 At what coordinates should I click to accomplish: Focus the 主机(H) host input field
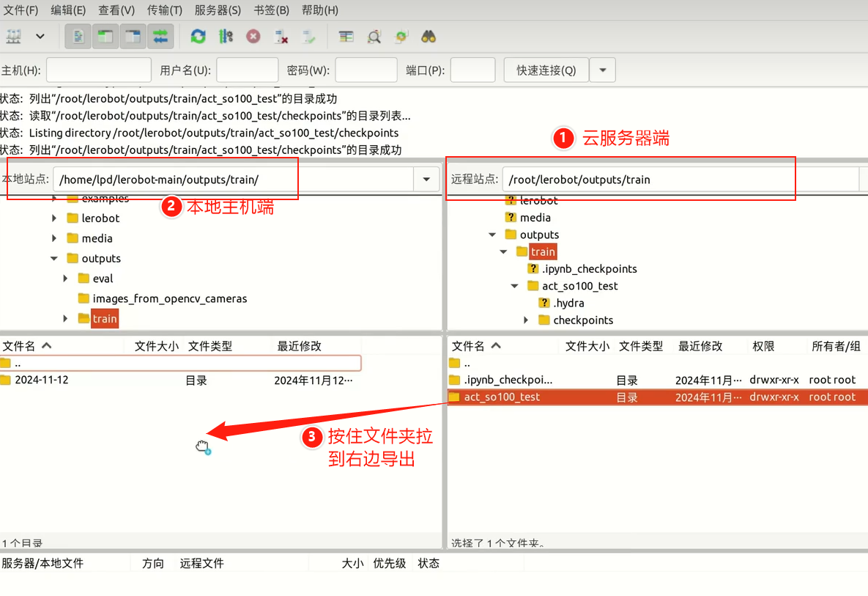[x=99, y=70]
